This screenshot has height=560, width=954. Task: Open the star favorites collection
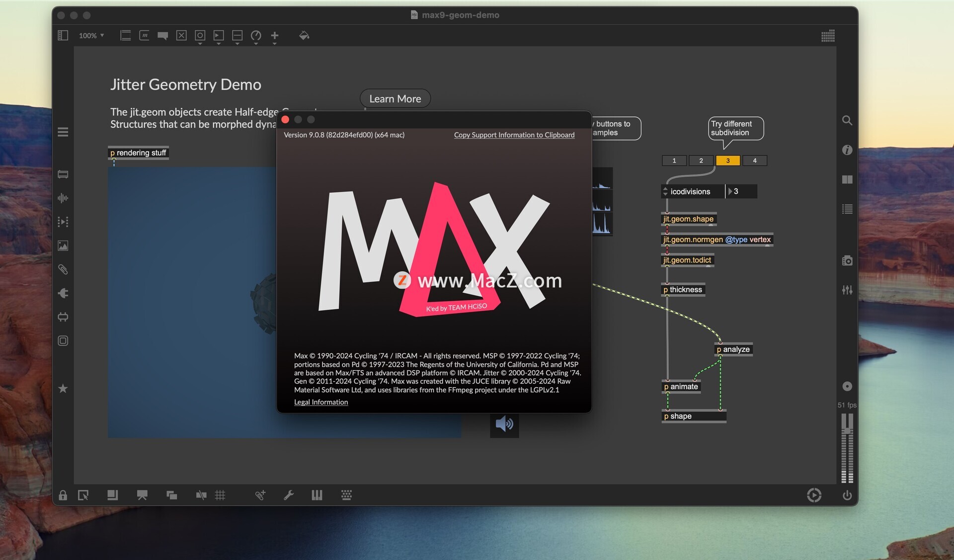[x=63, y=389]
